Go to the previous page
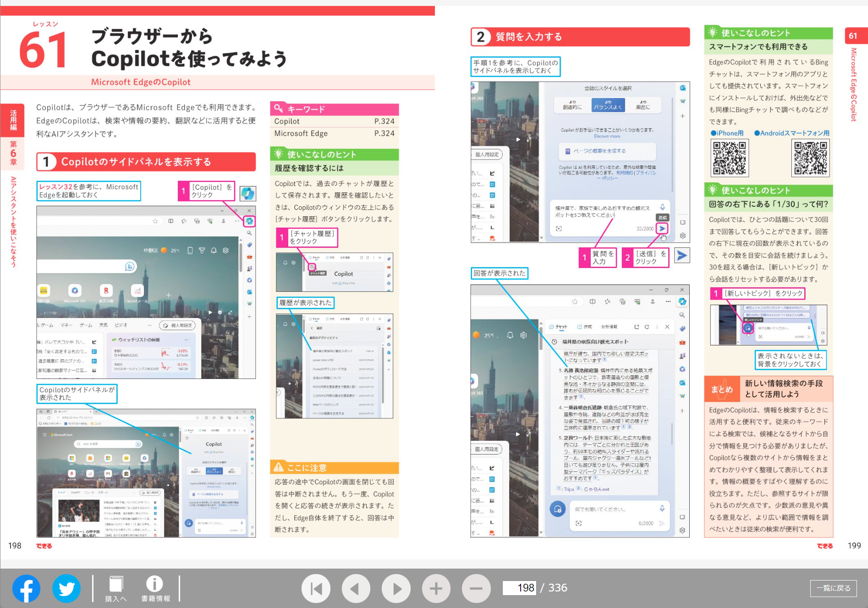Screen dimensions: 868x608 click(x=356, y=588)
